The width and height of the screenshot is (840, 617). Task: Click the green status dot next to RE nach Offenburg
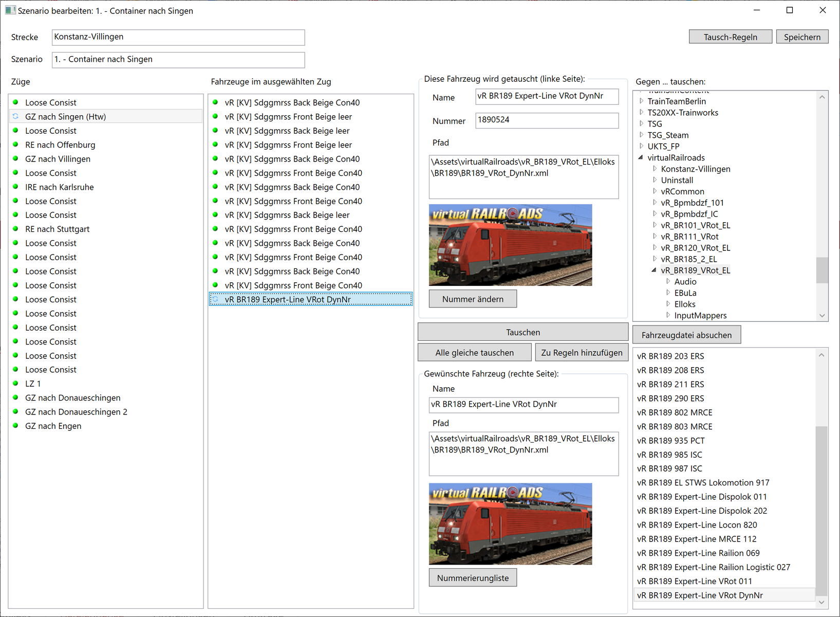click(15, 145)
